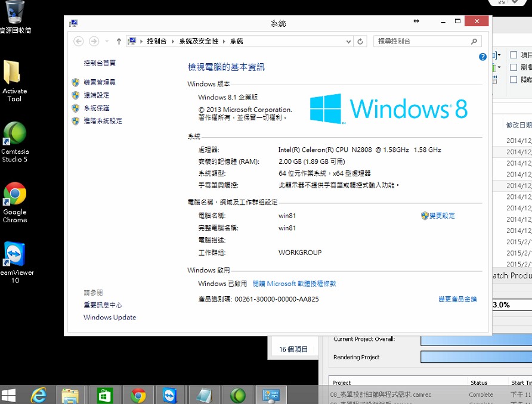
Task: Expand the recent locations dropdown arrow
Action: click(107, 41)
